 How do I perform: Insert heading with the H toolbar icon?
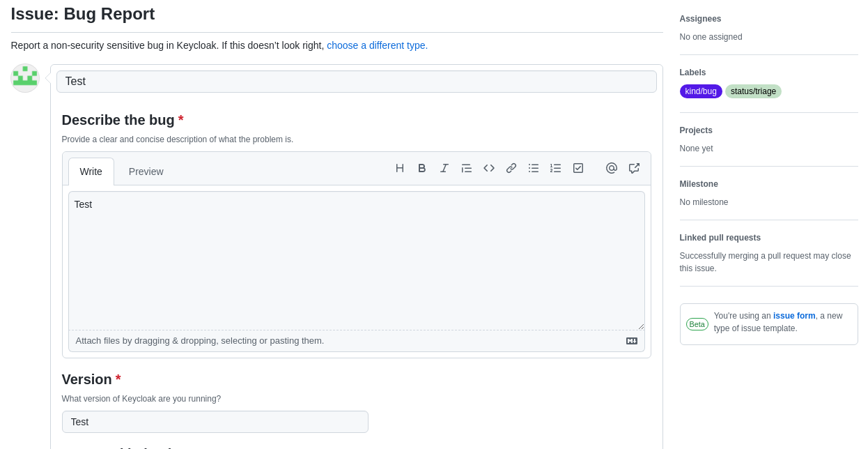(x=400, y=168)
